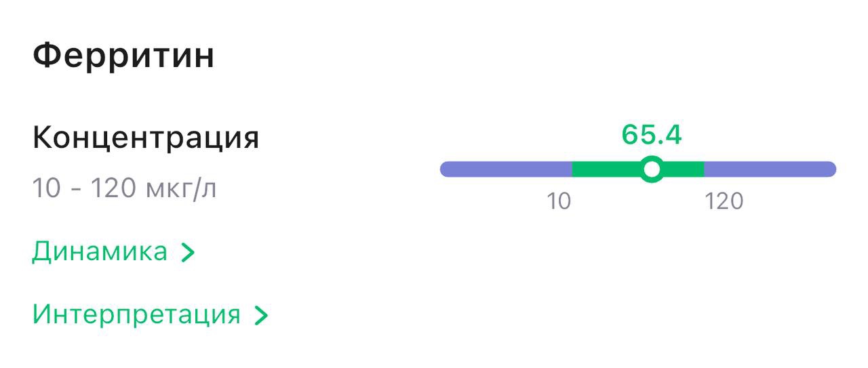Click the chevron arrow next to Динамика
The image size is (868, 368).
pos(189,253)
